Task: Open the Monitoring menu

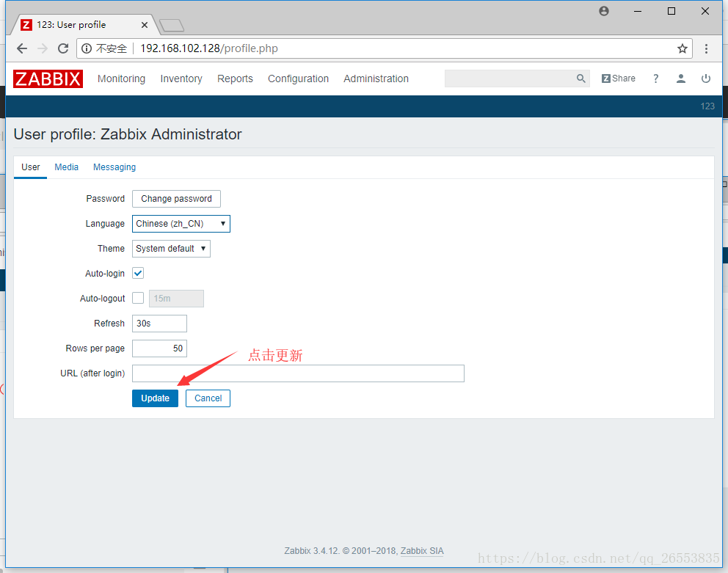Action: coord(121,79)
